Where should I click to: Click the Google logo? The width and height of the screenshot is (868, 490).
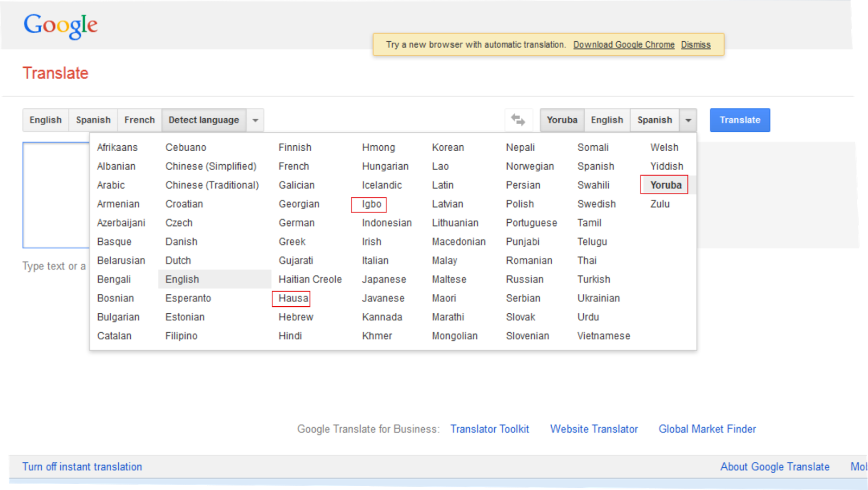[x=60, y=25]
